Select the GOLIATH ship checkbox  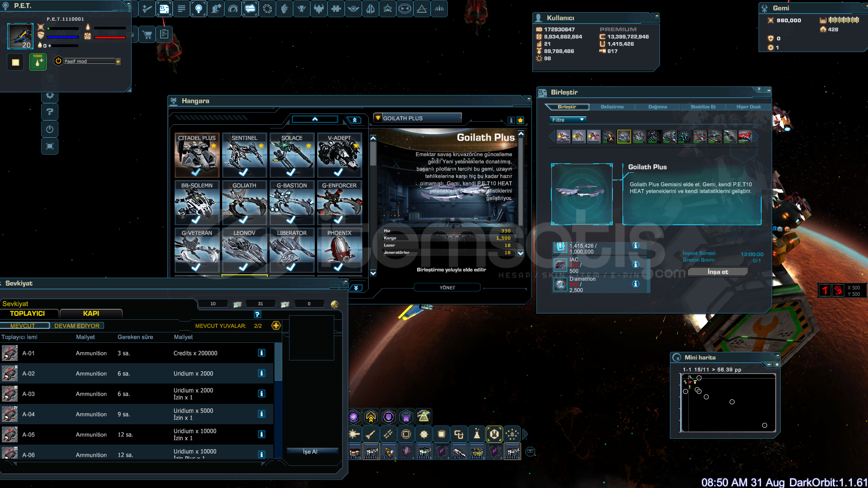(x=243, y=219)
